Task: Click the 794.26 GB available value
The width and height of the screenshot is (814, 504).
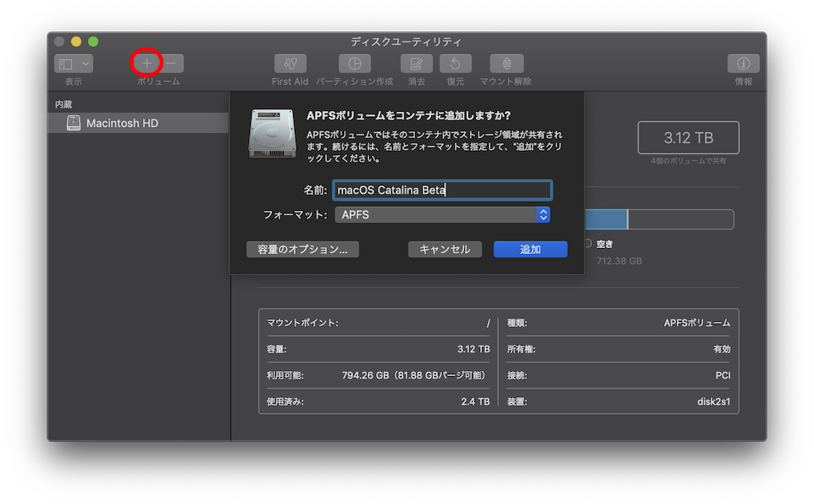Action: tap(413, 375)
